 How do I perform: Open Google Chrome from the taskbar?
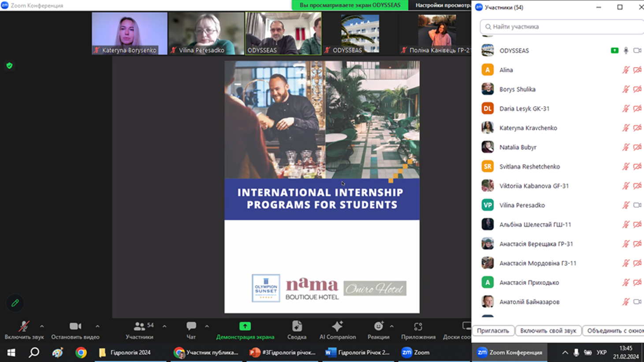tap(81, 352)
